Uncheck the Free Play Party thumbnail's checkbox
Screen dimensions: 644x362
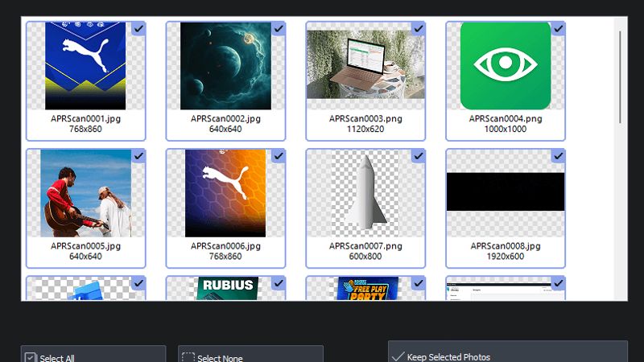click(x=418, y=283)
